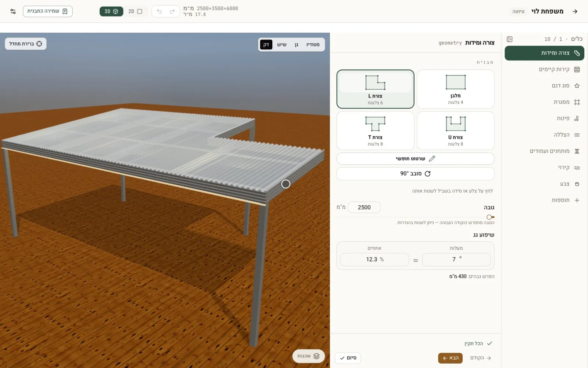Open the מסגרת (frame) tool

point(544,102)
